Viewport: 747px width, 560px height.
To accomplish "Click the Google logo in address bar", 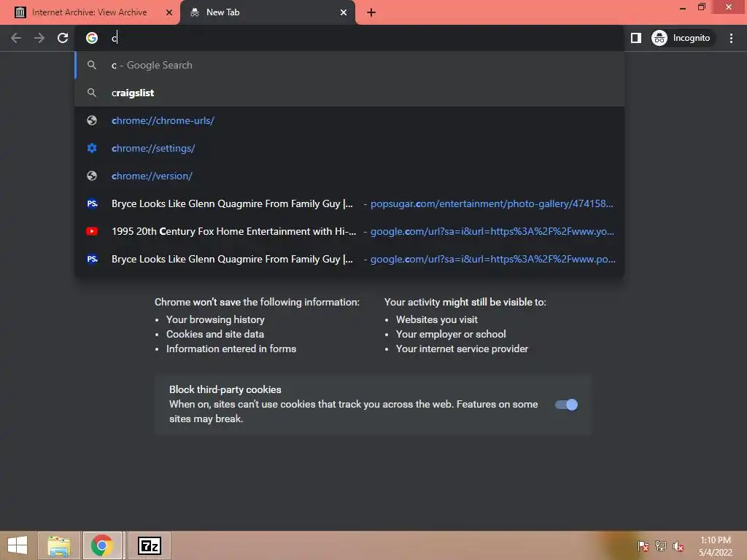I will click(x=92, y=38).
